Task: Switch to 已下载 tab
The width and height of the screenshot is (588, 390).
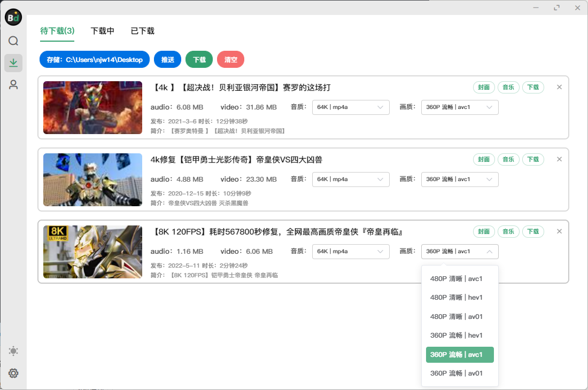Action: point(143,31)
